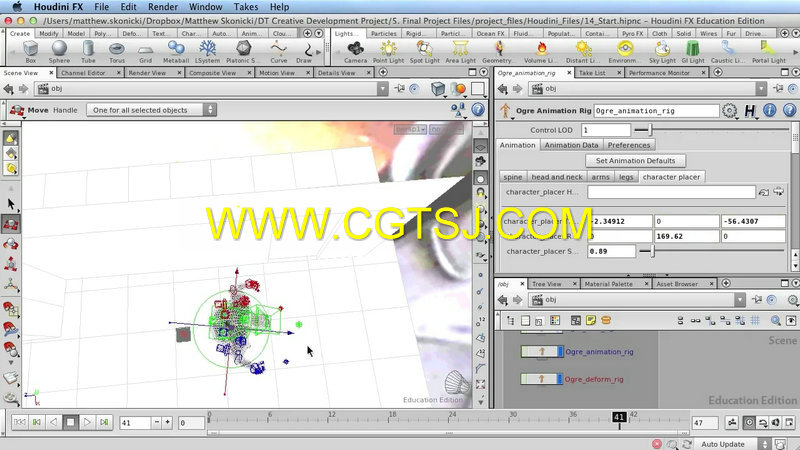Switch to head and neck tab
Viewport: 800px width, 450px height.
pyautogui.click(x=557, y=177)
